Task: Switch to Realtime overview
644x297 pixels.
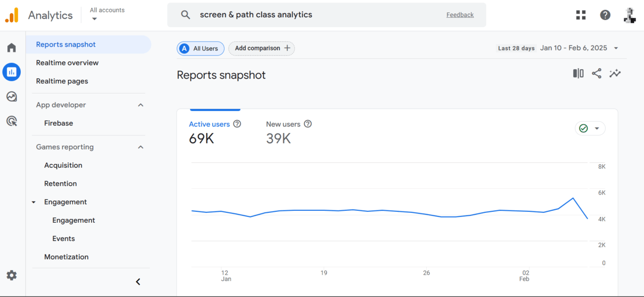Action: (67, 62)
